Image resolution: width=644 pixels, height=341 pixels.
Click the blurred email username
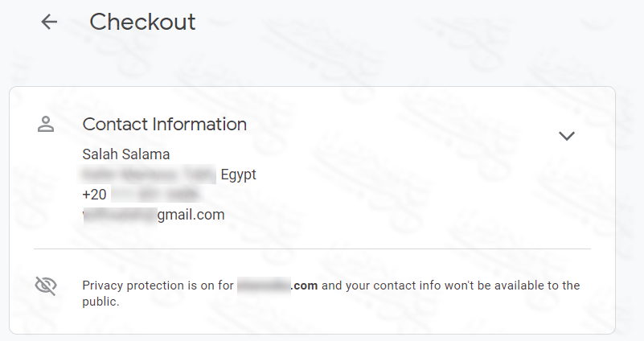tap(119, 215)
